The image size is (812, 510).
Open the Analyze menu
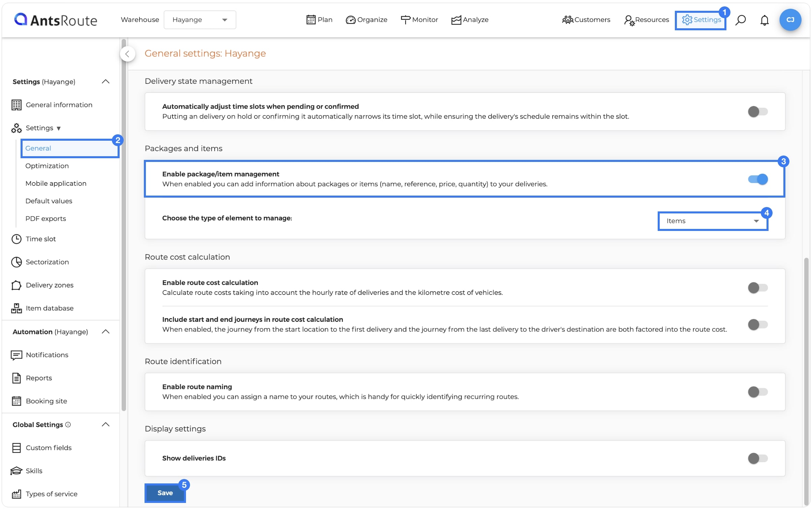coord(470,20)
